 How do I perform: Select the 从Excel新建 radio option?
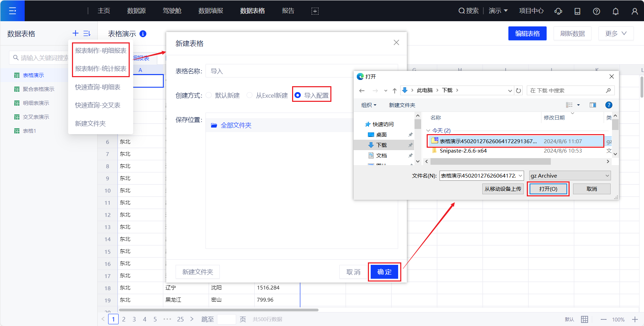pos(250,95)
